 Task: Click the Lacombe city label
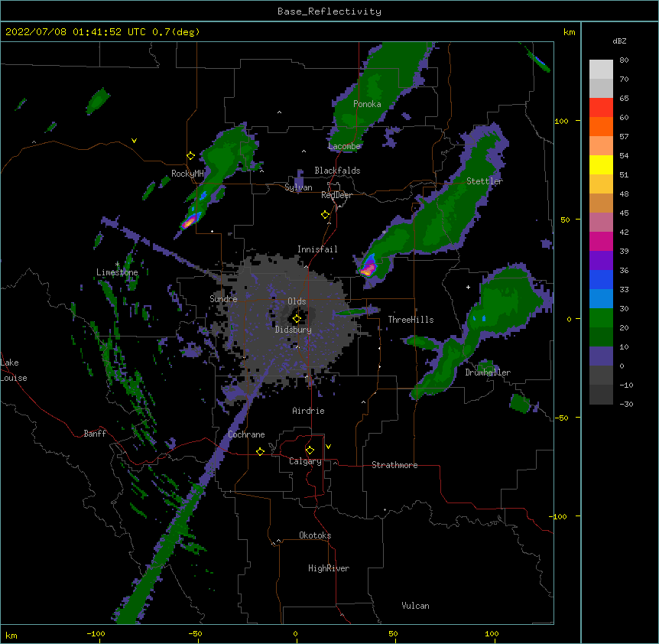pos(344,146)
